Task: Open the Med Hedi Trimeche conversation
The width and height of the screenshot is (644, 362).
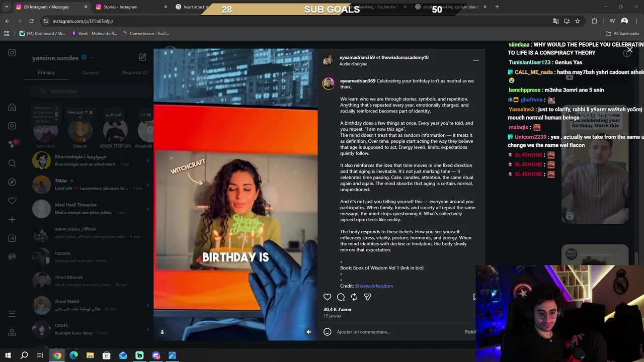Action: [x=88, y=209]
